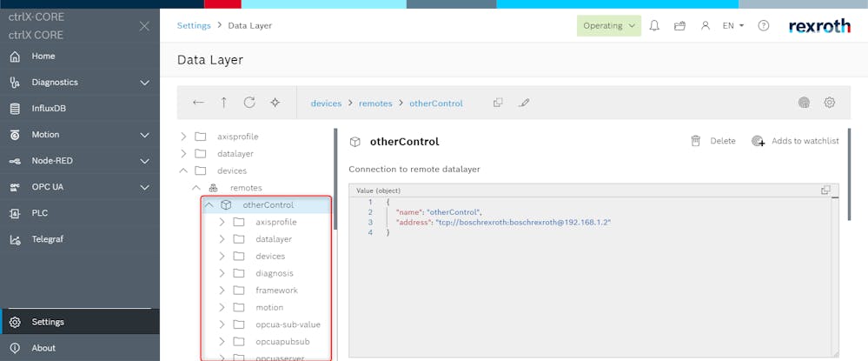Image resolution: width=868 pixels, height=361 pixels.
Task: Click the tree panel vertical scrollbar
Action: [335, 178]
